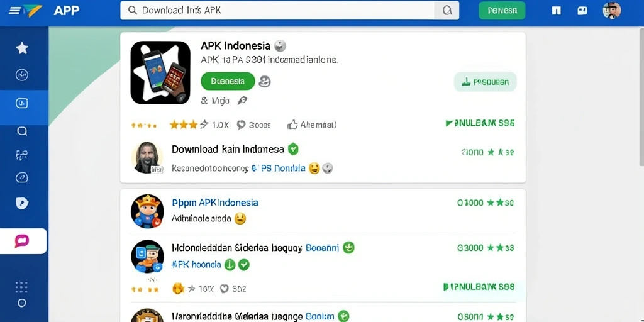This screenshot has width=644, height=322.
Task: Select the pink speech bubble sidebar tab
Action: coord(22,241)
